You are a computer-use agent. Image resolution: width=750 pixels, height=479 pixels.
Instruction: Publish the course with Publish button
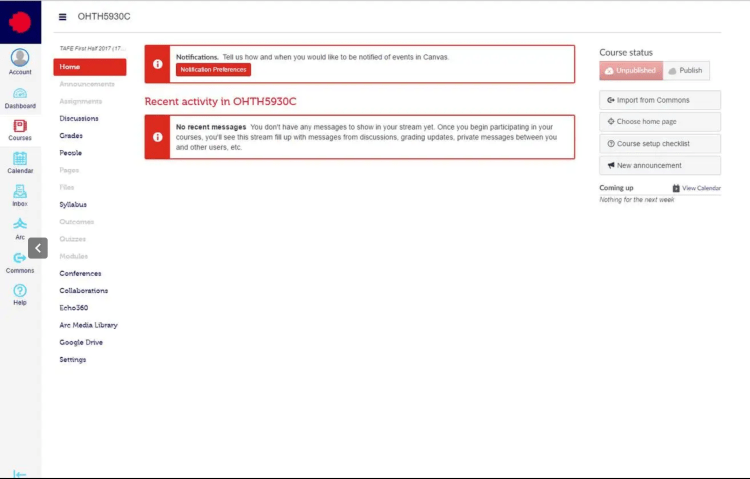[x=686, y=70]
